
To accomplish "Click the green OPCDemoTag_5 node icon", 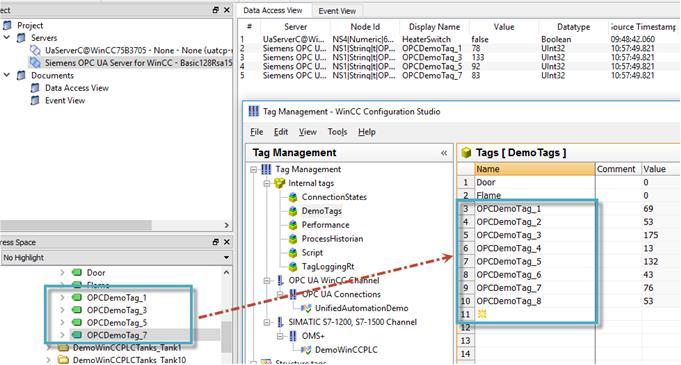I will [77, 322].
